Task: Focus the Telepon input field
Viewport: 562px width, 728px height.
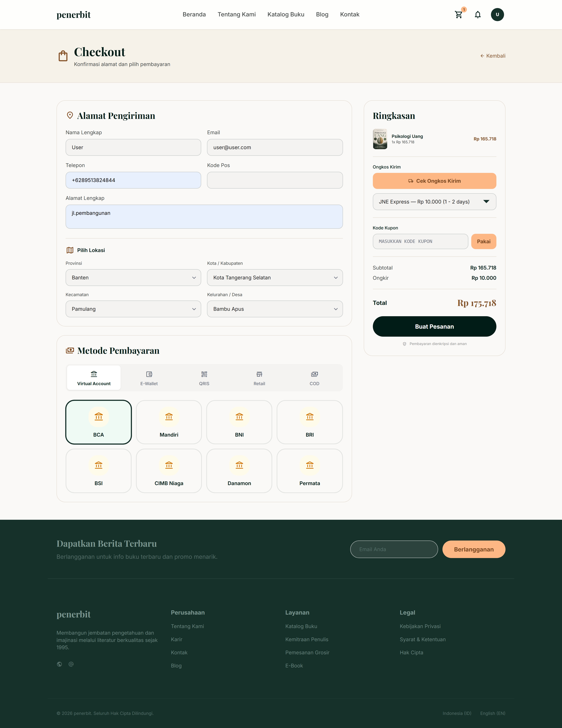Action: click(x=133, y=180)
